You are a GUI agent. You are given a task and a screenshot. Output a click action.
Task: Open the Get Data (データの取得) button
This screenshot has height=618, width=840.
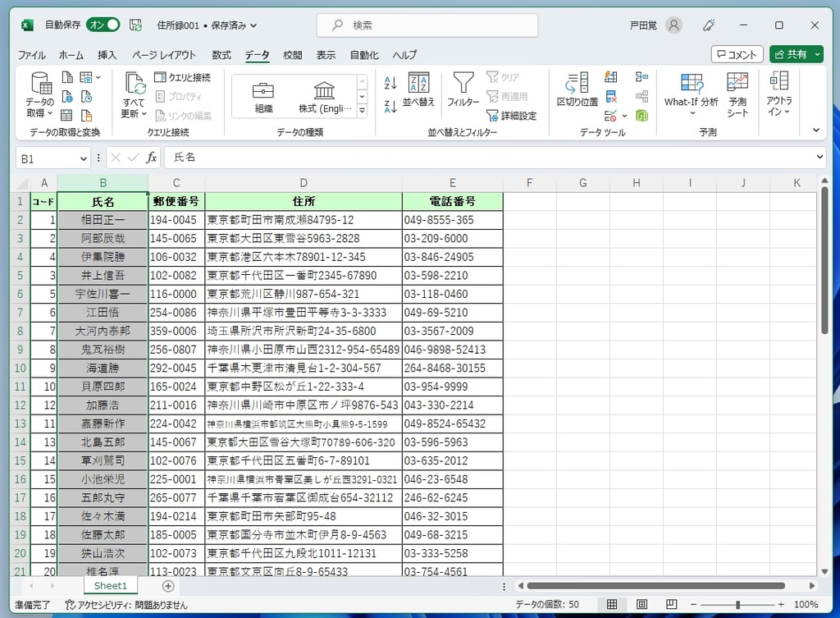click(x=40, y=95)
